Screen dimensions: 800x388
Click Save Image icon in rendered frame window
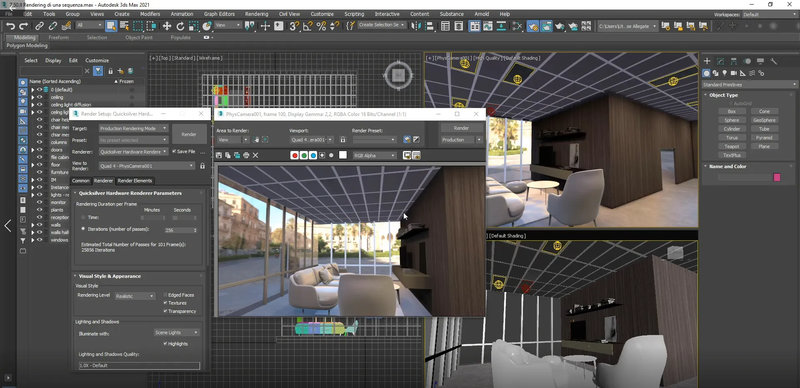tap(219, 155)
